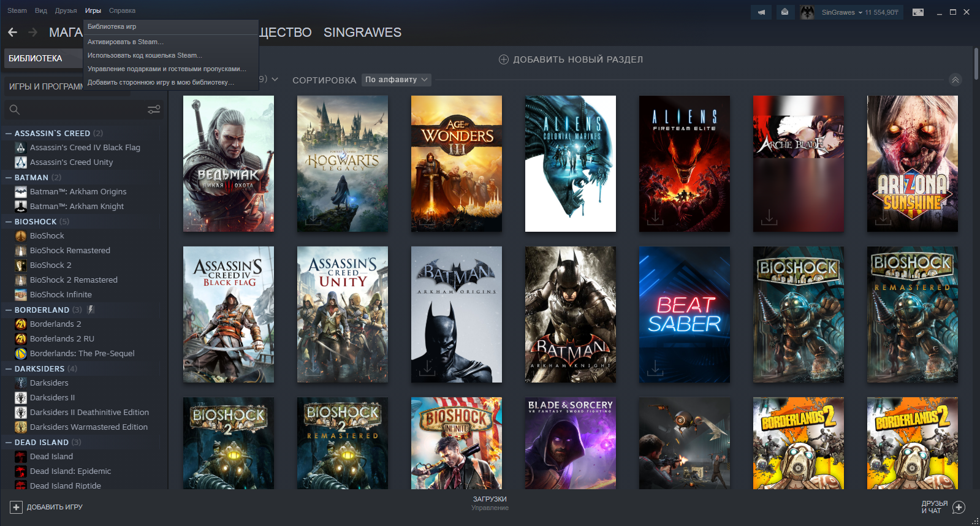The width and height of the screenshot is (980, 526).
Task: Click the Borderlands 2 list icon
Action: tap(21, 324)
